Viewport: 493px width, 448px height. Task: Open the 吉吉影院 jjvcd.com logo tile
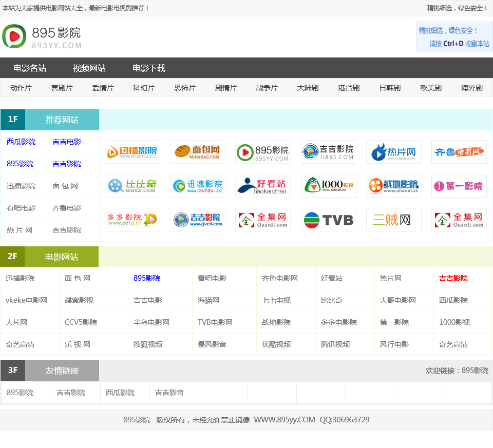198,220
